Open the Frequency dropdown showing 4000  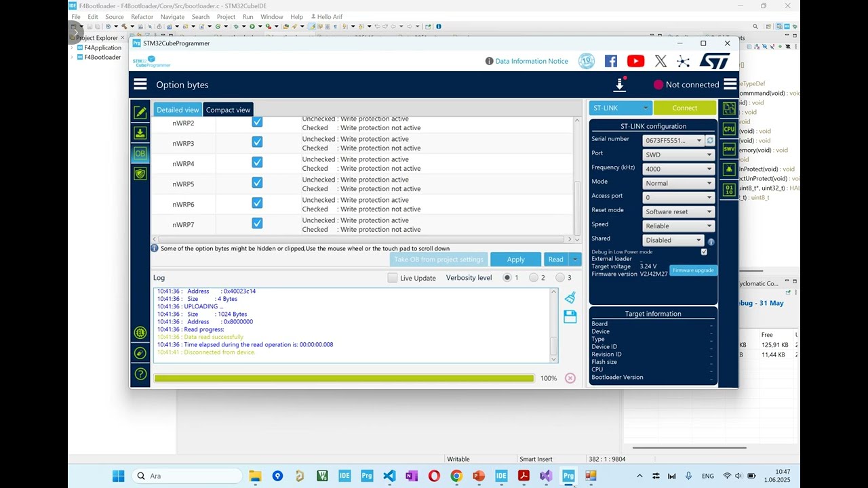[x=679, y=169]
